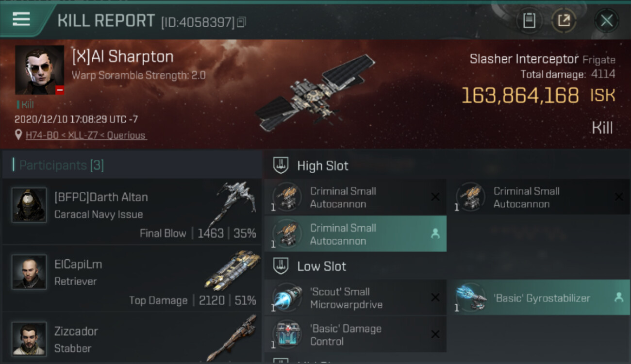Open the hamburger menu
The width and height of the screenshot is (631, 364).
[x=21, y=20]
